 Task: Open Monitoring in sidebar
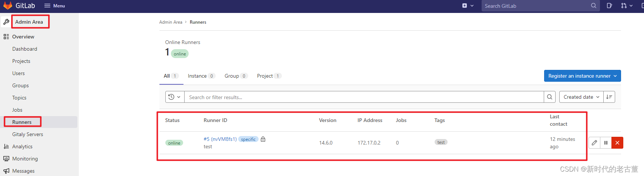(x=25, y=159)
